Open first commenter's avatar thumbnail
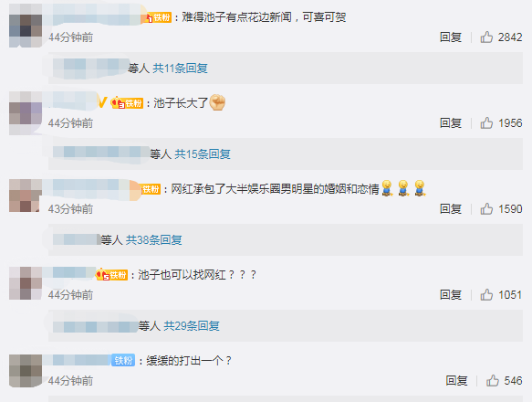The image size is (532, 402). [x=26, y=26]
